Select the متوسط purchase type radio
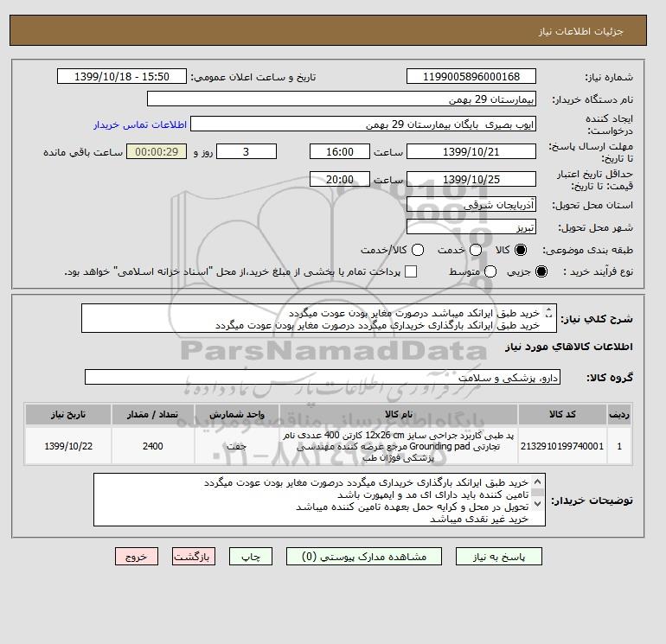Viewport: 666px width, 644px height. 490,271
